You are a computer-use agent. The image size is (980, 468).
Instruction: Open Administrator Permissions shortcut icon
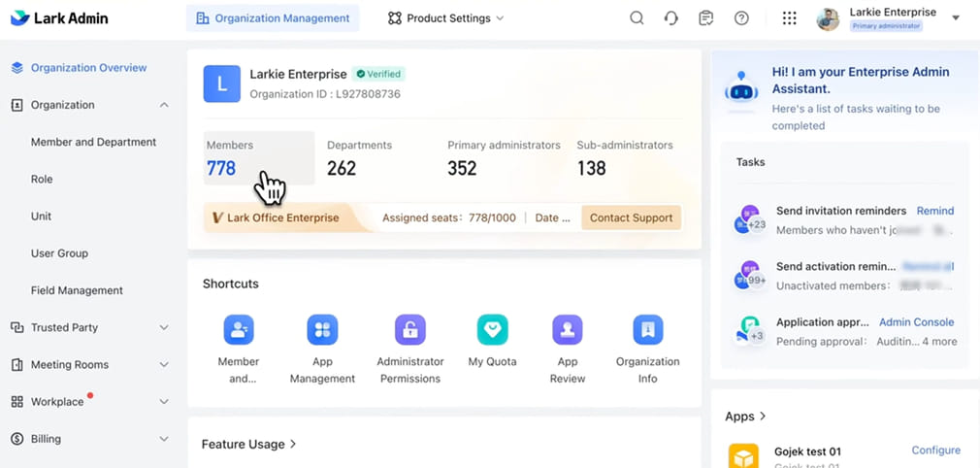409,330
